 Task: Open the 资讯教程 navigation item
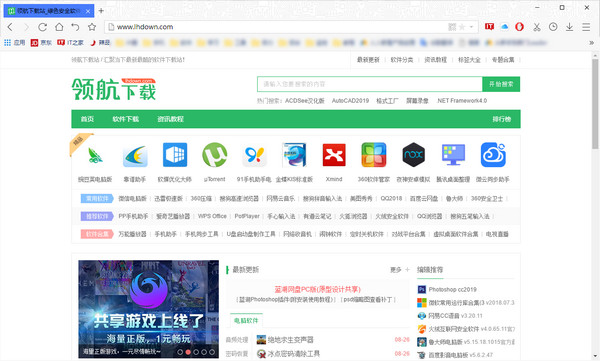coord(171,119)
